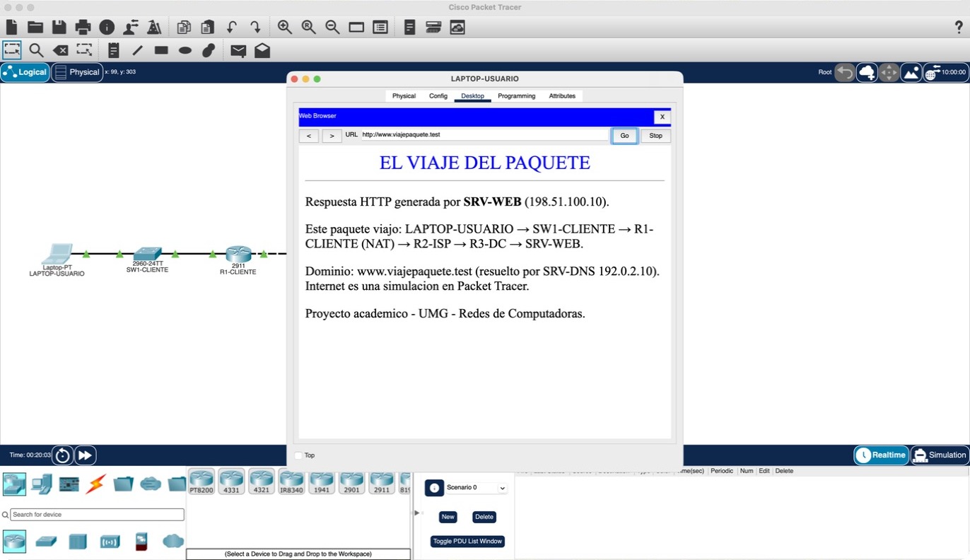Viewport: 970px width, 560px height.
Task: Click the Save file icon in the toolbar
Action: (59, 28)
